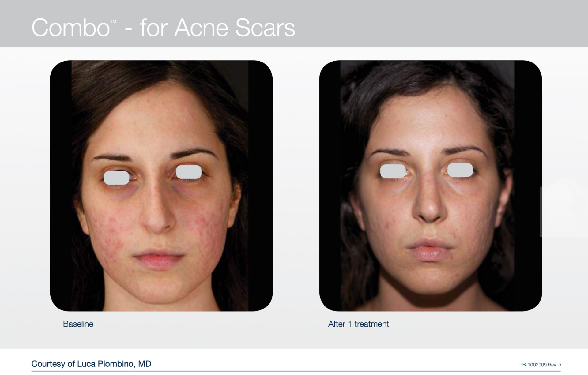588x375 pixels.
Task: Select the "Baseline" caption text
Action: (x=78, y=324)
